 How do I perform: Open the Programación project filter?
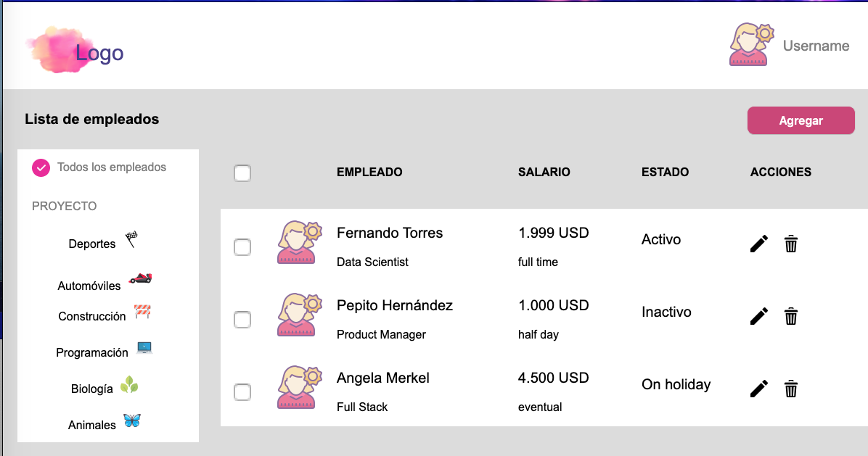[92, 352]
